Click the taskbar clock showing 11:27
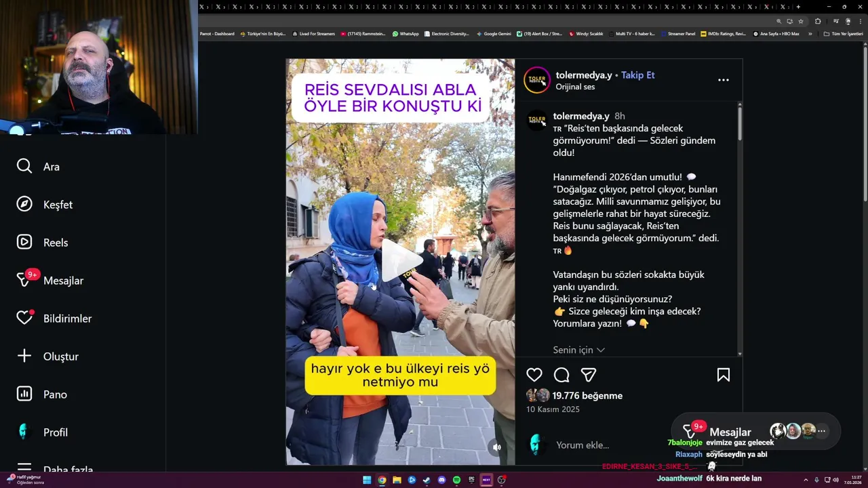This screenshot has width=868, height=488. pyautogui.click(x=853, y=480)
